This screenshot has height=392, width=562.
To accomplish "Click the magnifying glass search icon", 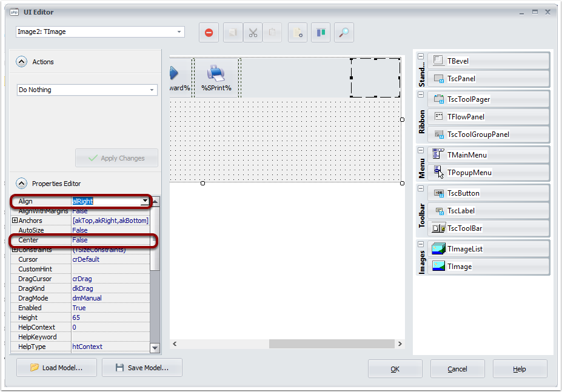I will tap(343, 33).
